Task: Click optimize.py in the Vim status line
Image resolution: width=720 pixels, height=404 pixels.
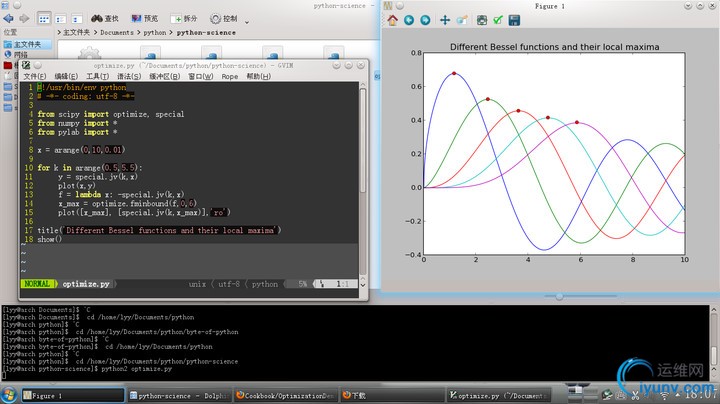Action: pyautogui.click(x=86, y=284)
